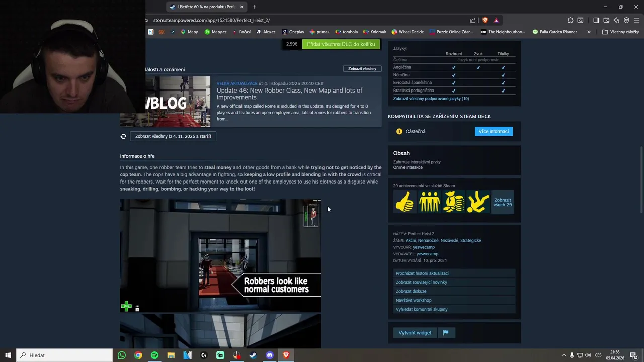The image size is (644, 362).
Task: Open the browser main menu hamburger icon
Action: click(x=636, y=20)
